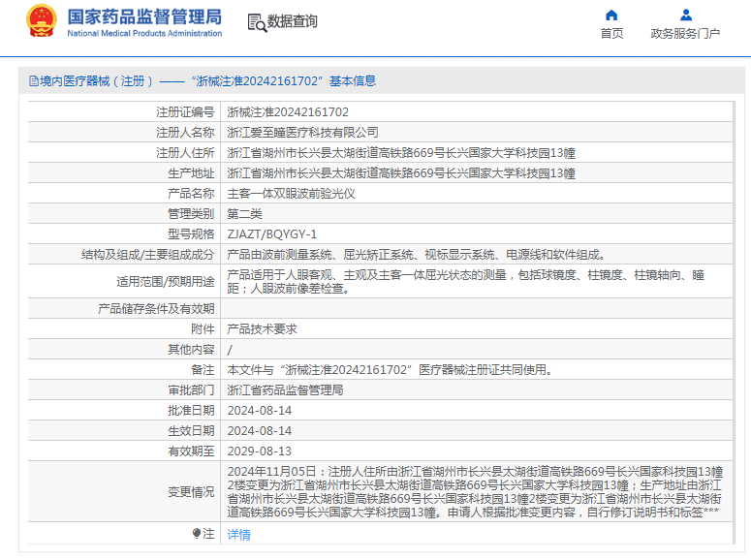Select model ZJAZT/BQYGY-1
The width and height of the screenshot is (751, 560).
272,234
